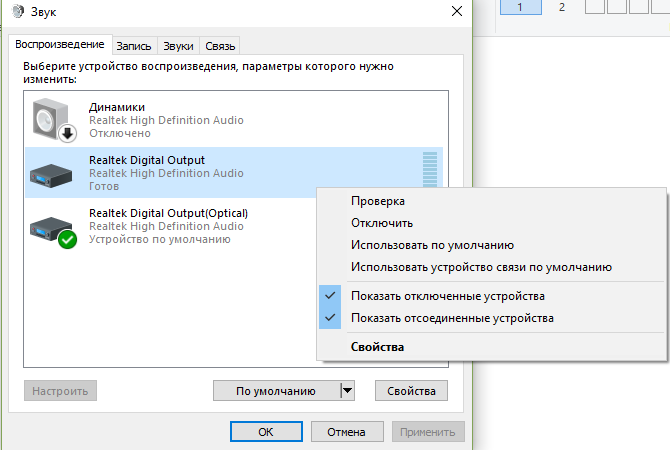Select the Realtek Digital Output device name

pyautogui.click(x=147, y=160)
